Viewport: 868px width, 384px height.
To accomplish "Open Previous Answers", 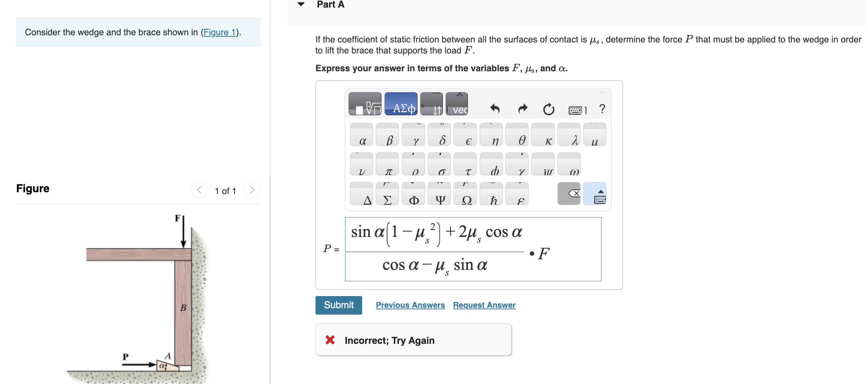I will click(x=410, y=305).
